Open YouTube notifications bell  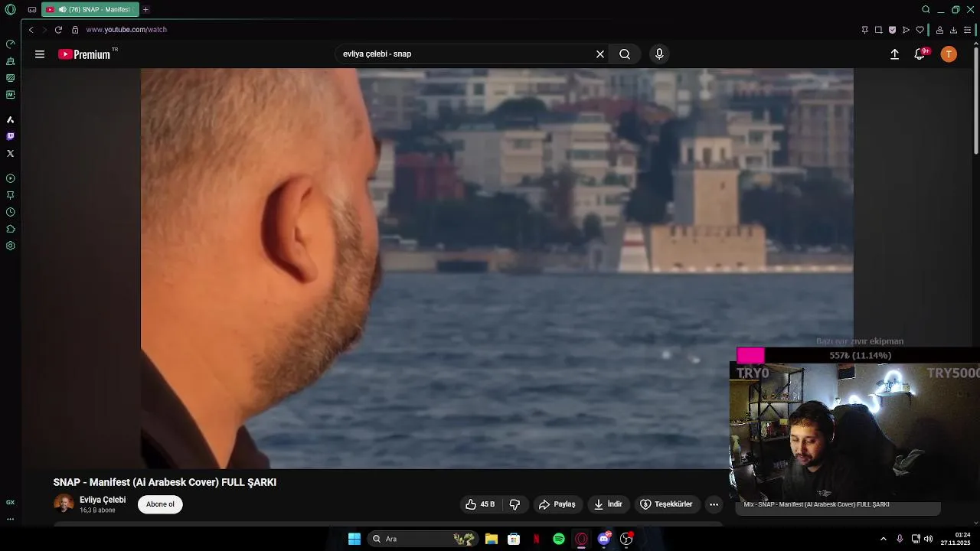tap(920, 54)
